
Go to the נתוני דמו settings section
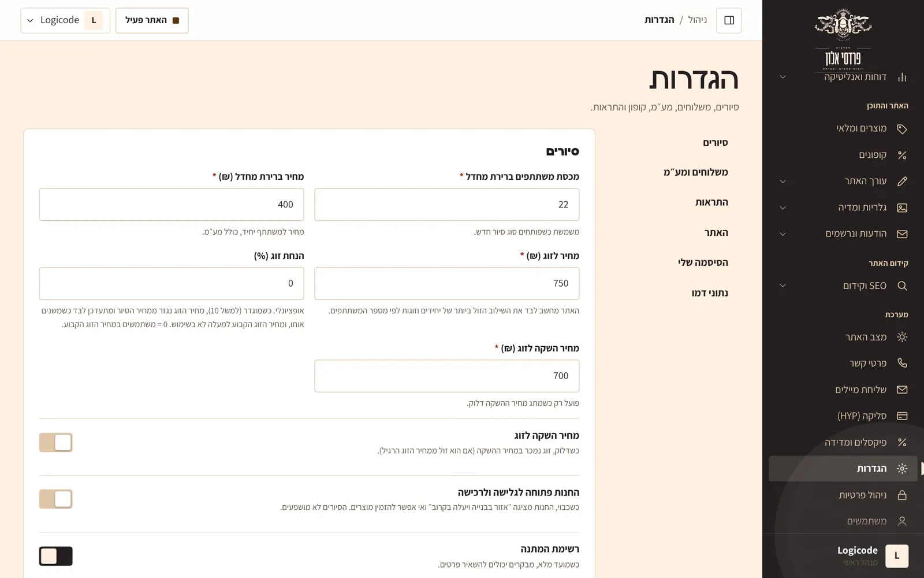coord(710,293)
